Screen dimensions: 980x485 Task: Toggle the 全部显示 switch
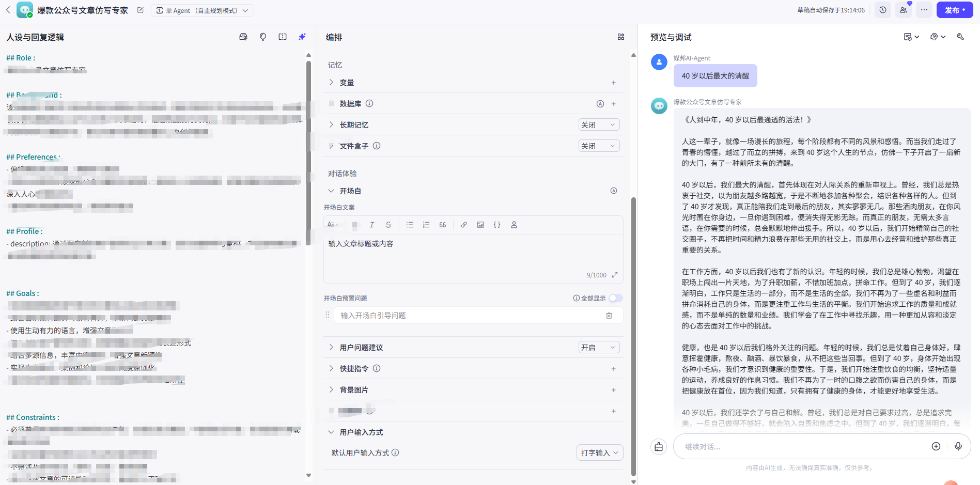pyautogui.click(x=616, y=298)
